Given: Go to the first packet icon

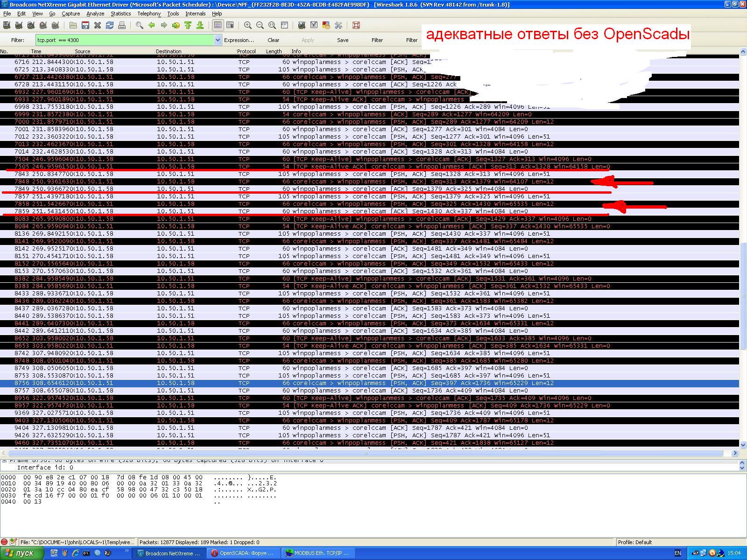Looking at the screenshot, I should coord(188,25).
